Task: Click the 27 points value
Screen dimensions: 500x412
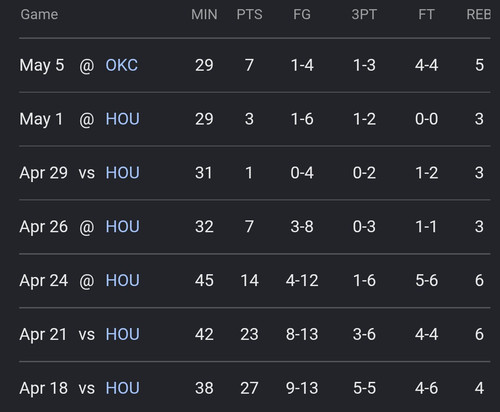Action: [249, 388]
